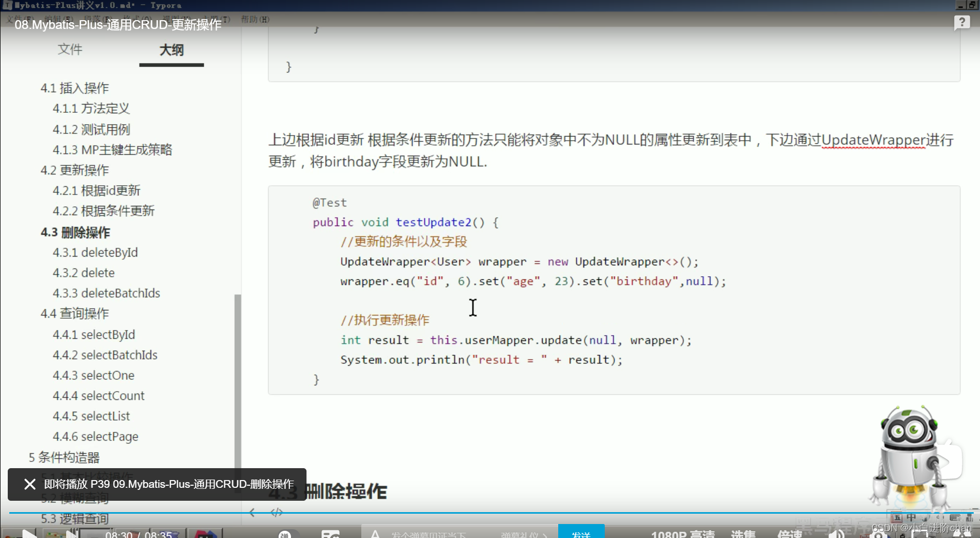
Task: Jump to 4.3.1 deleteById
Action: click(95, 252)
